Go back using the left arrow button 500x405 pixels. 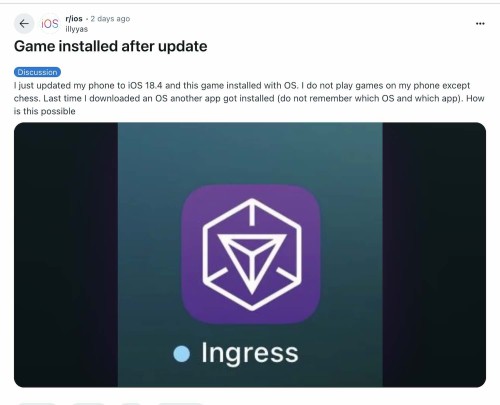[x=24, y=24]
